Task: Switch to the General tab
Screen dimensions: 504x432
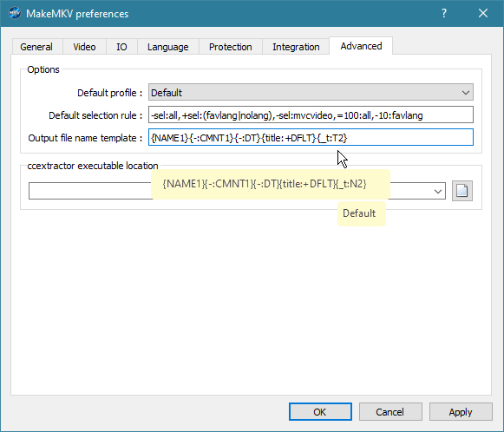Action: (36, 47)
